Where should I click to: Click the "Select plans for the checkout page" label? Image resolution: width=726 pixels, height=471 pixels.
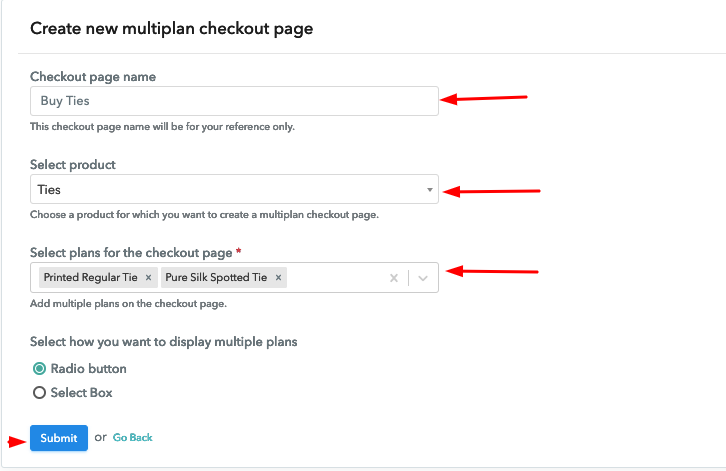tap(130, 253)
